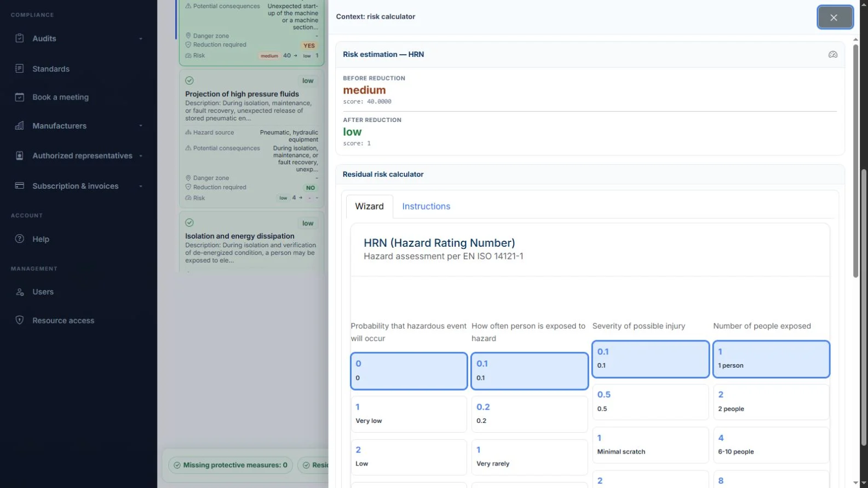Screen dimensions: 868x488
Task: Select exposure frequency option 1 Very rarely
Action: pos(530,457)
